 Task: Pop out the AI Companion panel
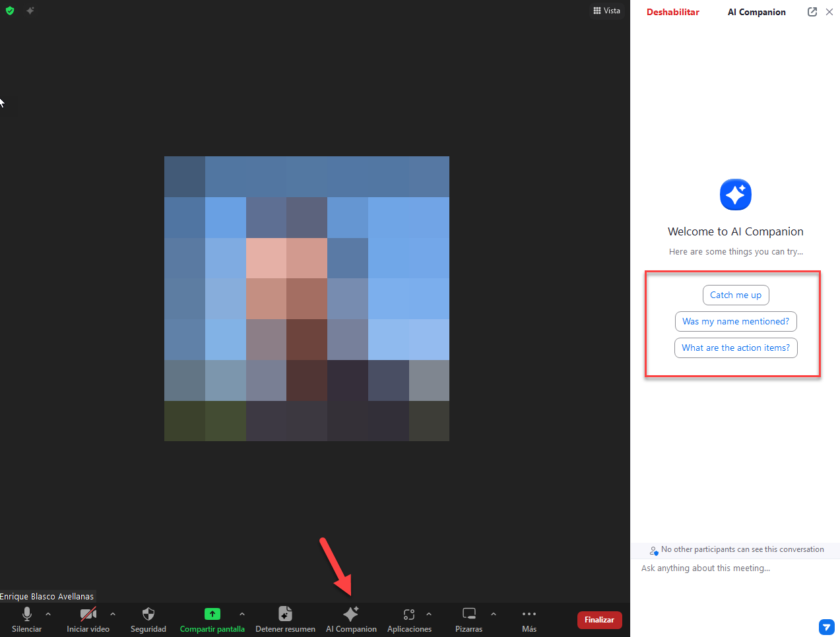[812, 12]
